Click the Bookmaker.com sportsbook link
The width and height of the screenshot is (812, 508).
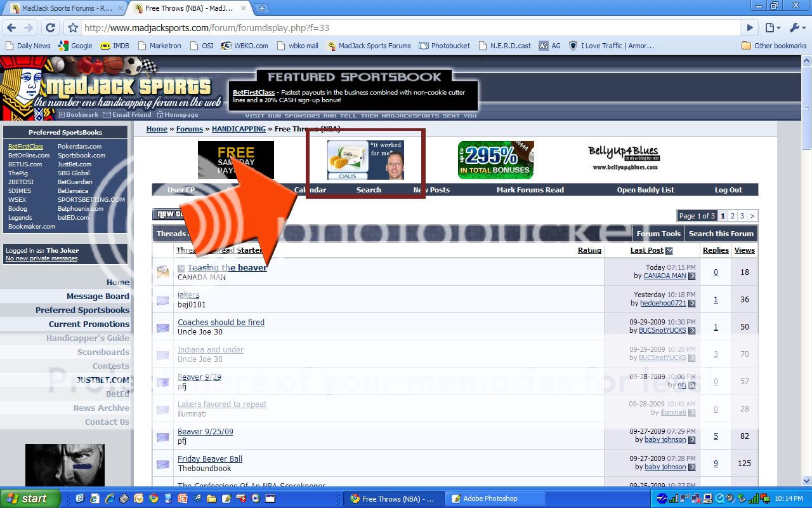[31, 227]
